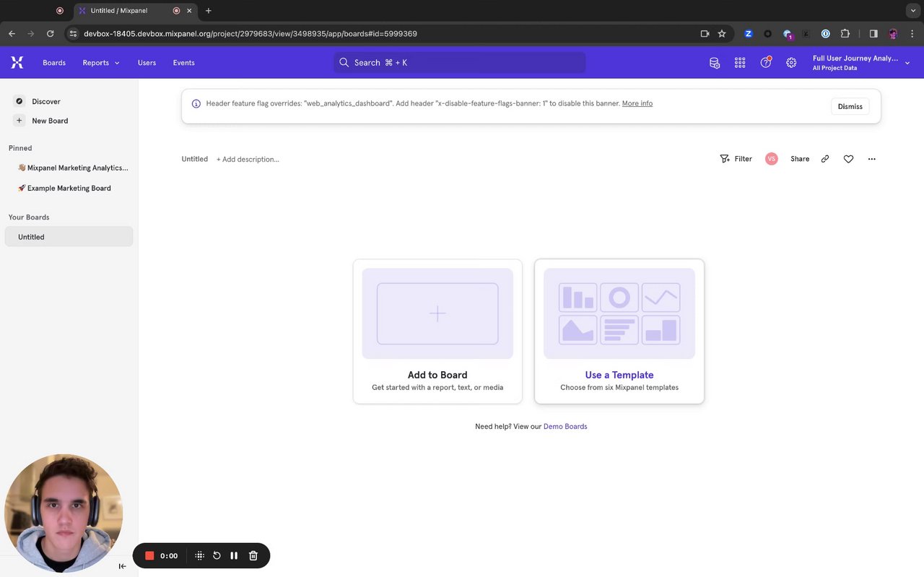Viewport: 924px width, 577px height.
Task: Click the banner info icon
Action: (196, 104)
